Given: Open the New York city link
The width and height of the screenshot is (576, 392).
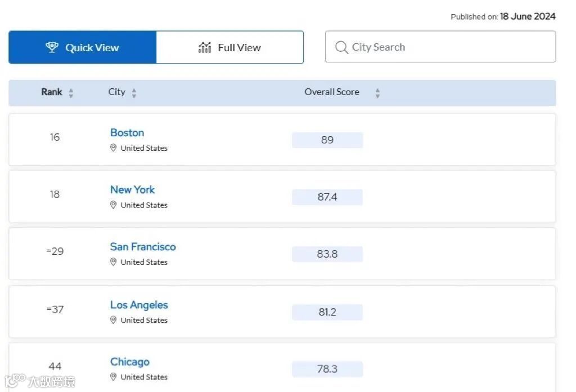Looking at the screenshot, I should [133, 190].
